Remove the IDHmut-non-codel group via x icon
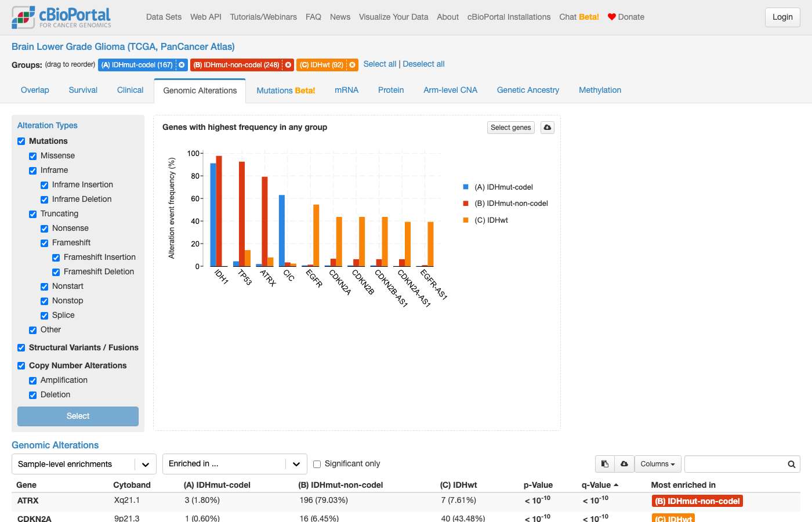Image resolution: width=812 pixels, height=522 pixels. (x=288, y=65)
